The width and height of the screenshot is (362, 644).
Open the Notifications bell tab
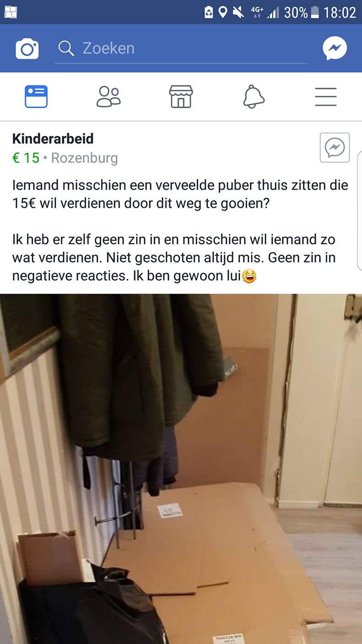point(253,97)
